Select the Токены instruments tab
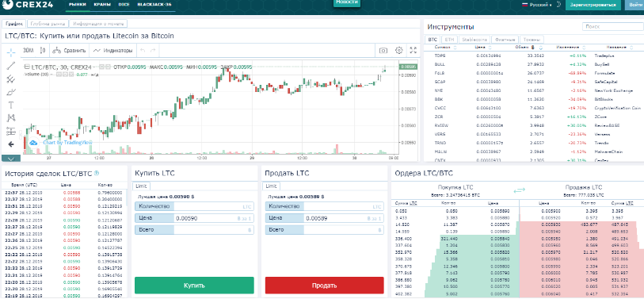The width and height of the screenshot is (644, 299). pos(532,40)
